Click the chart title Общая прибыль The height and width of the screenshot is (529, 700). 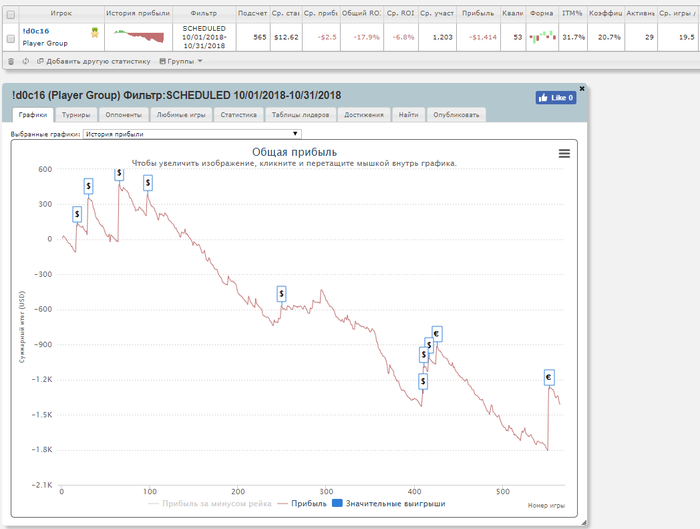295,152
